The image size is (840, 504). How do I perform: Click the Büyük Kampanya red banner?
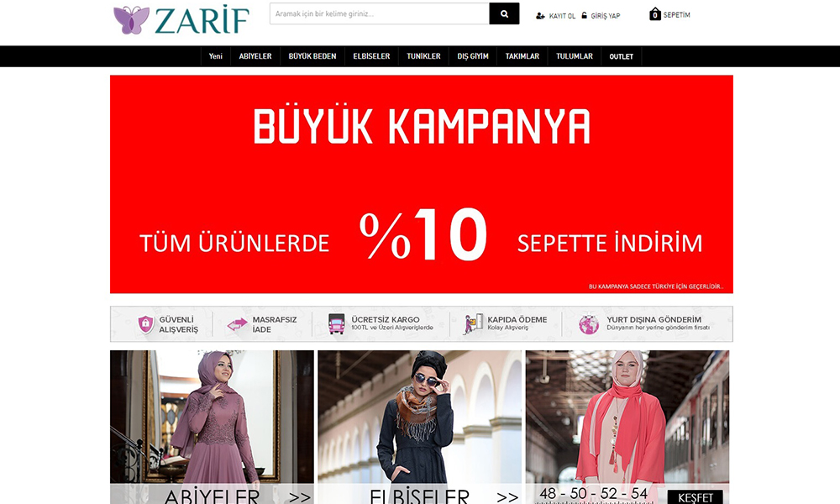click(x=421, y=184)
